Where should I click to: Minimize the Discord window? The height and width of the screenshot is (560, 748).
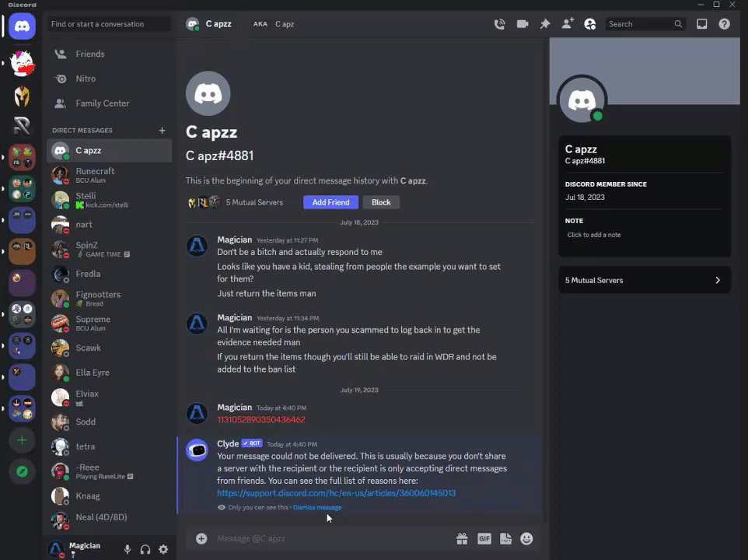coord(701,5)
